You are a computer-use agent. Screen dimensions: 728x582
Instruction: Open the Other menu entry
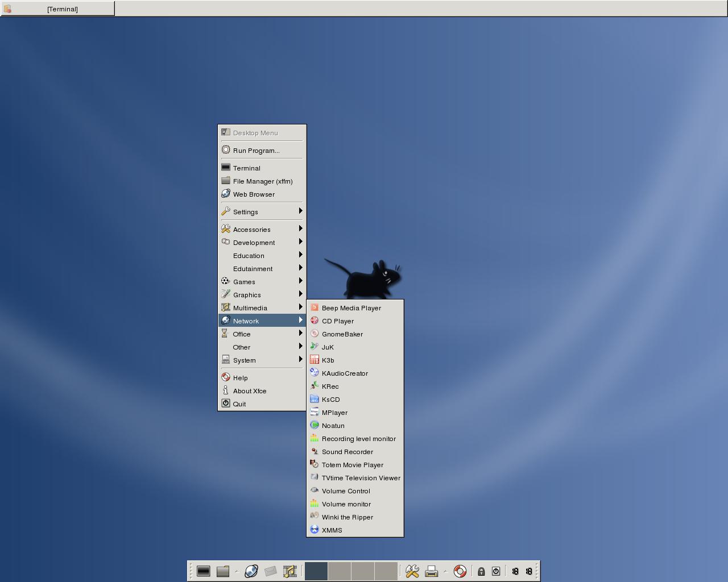click(x=262, y=347)
